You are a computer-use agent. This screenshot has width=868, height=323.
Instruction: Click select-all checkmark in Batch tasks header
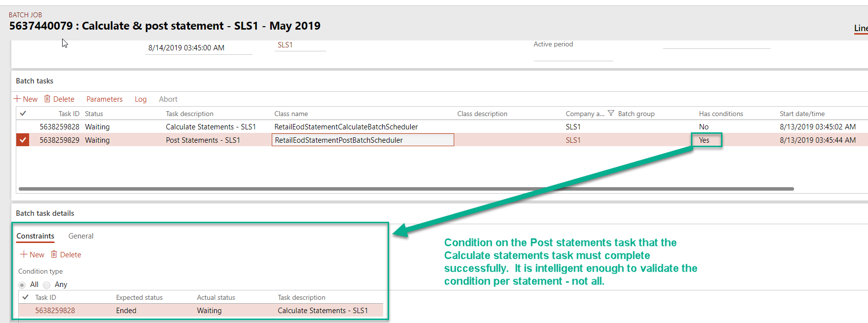(x=23, y=113)
